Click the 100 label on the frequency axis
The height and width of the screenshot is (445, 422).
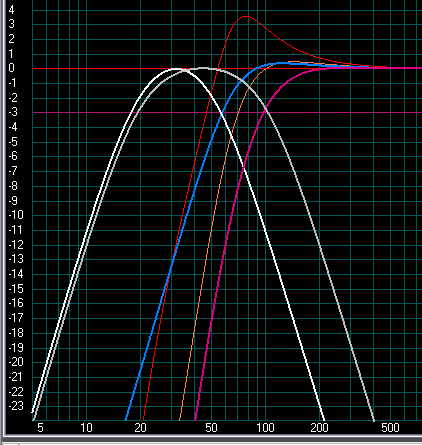click(265, 428)
